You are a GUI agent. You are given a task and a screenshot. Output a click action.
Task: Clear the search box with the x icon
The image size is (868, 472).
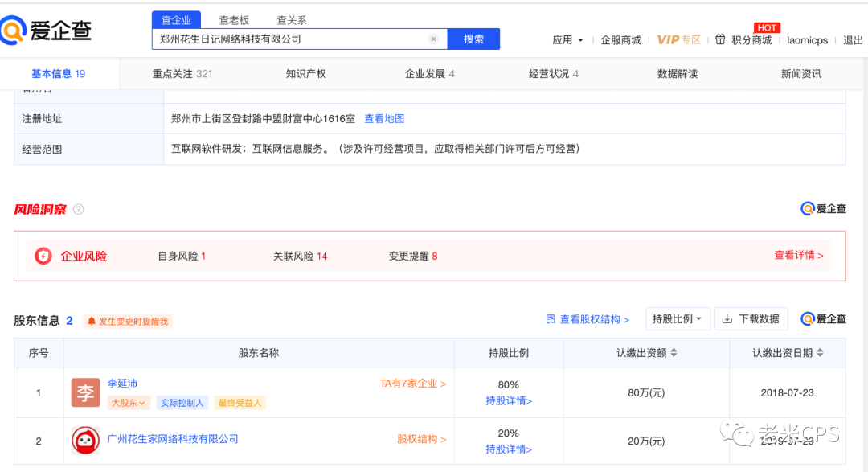point(433,39)
